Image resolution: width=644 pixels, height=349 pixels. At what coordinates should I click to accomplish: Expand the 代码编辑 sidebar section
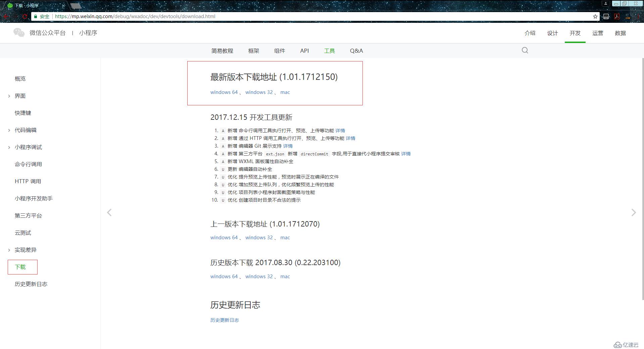[x=9, y=130]
